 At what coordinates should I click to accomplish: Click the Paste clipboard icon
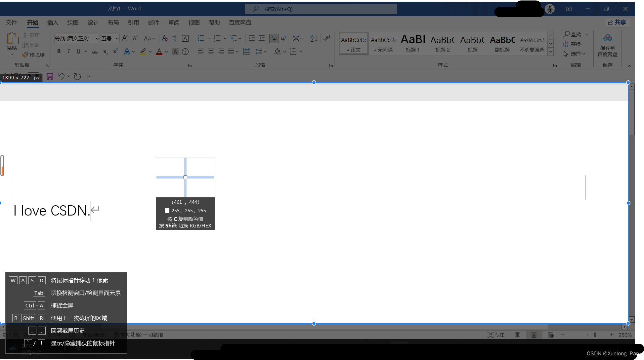pyautogui.click(x=12, y=38)
